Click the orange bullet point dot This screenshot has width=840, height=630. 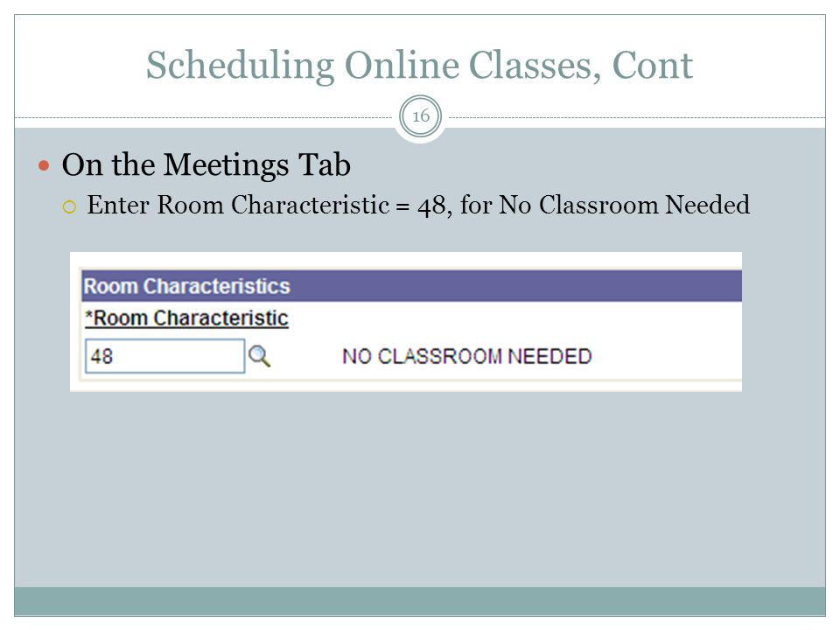click(x=44, y=165)
